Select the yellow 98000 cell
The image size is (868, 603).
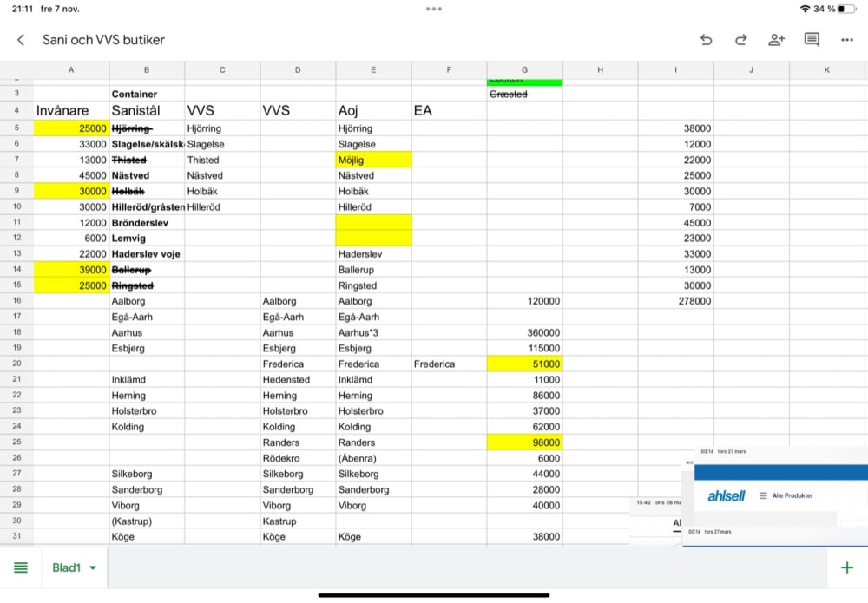[525, 442]
